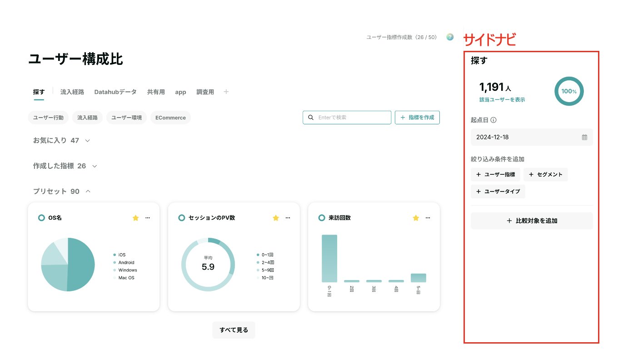
Task: Open the calendar icon in date field
Action: pyautogui.click(x=584, y=137)
